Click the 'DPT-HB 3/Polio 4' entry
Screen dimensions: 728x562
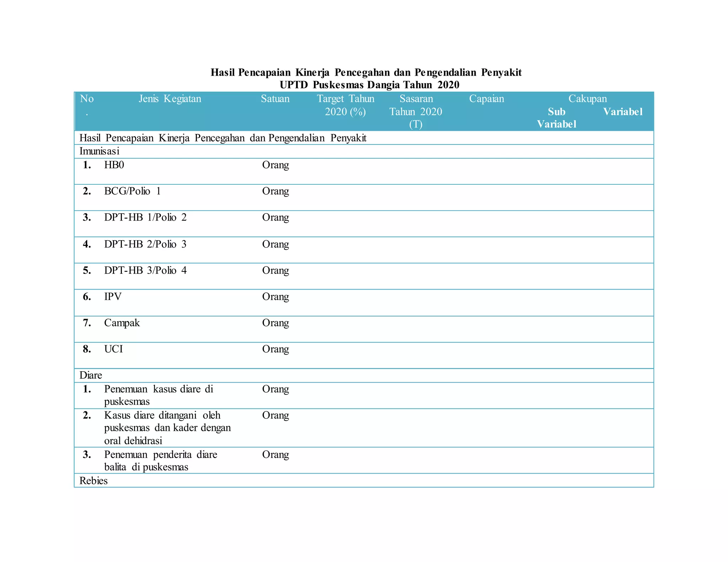(x=145, y=271)
